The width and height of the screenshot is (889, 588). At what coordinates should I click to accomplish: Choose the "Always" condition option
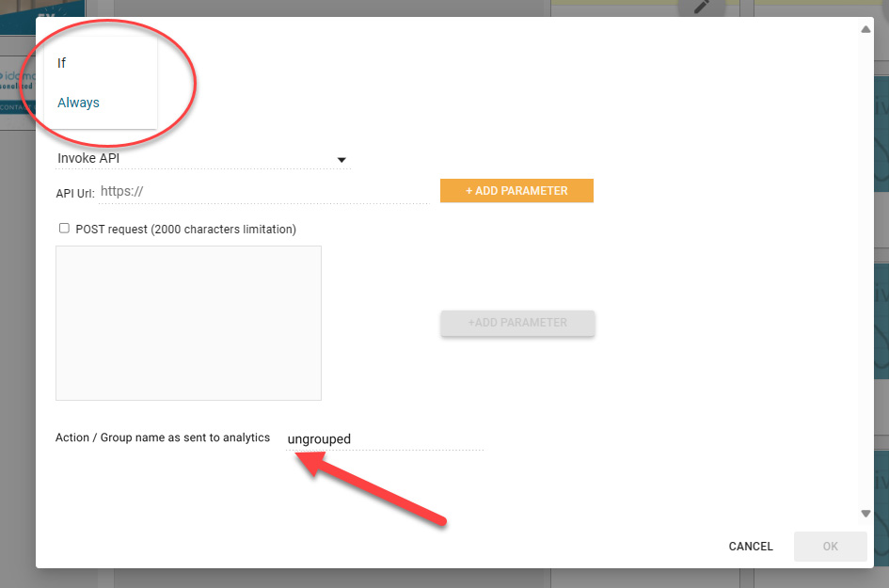78,103
